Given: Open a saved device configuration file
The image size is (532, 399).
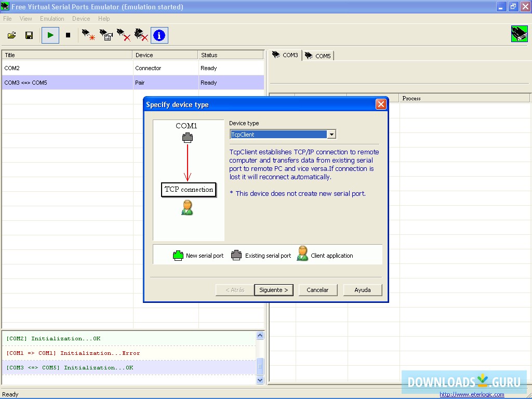Looking at the screenshot, I should pyautogui.click(x=11, y=35).
